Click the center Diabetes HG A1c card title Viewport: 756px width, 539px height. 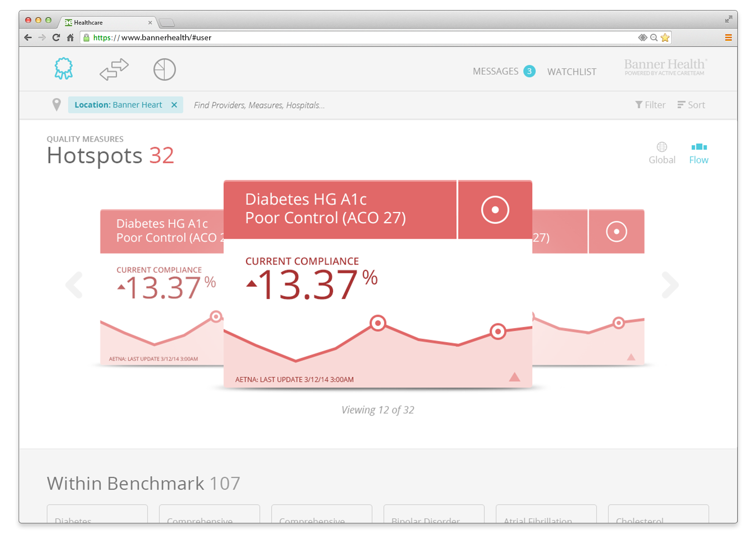[x=325, y=209]
